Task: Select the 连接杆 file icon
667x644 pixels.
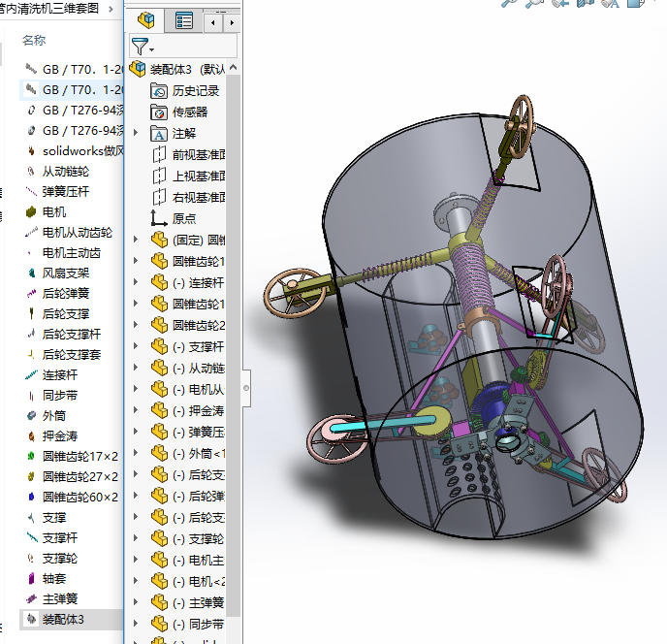Action: click(x=31, y=374)
